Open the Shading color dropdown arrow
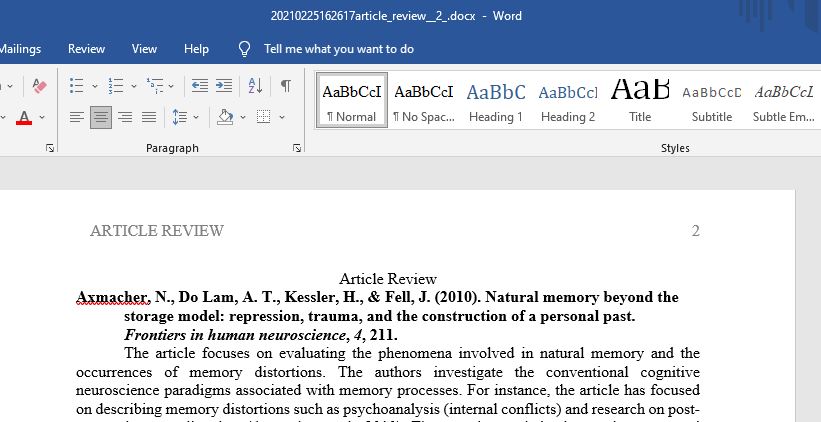821x422 pixels. tap(243, 117)
